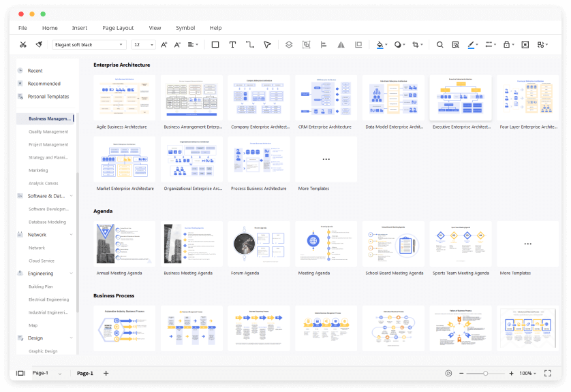
Task: Open the font size dropdown
Action: 144,44
